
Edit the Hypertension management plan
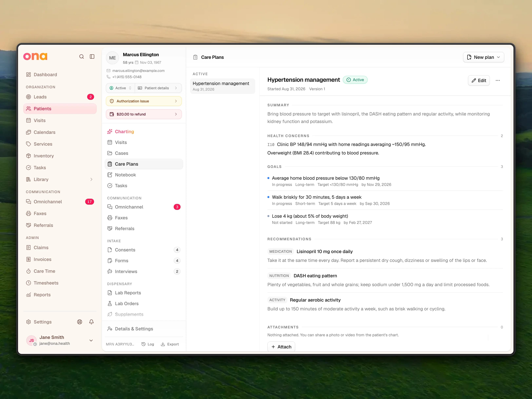479,81
